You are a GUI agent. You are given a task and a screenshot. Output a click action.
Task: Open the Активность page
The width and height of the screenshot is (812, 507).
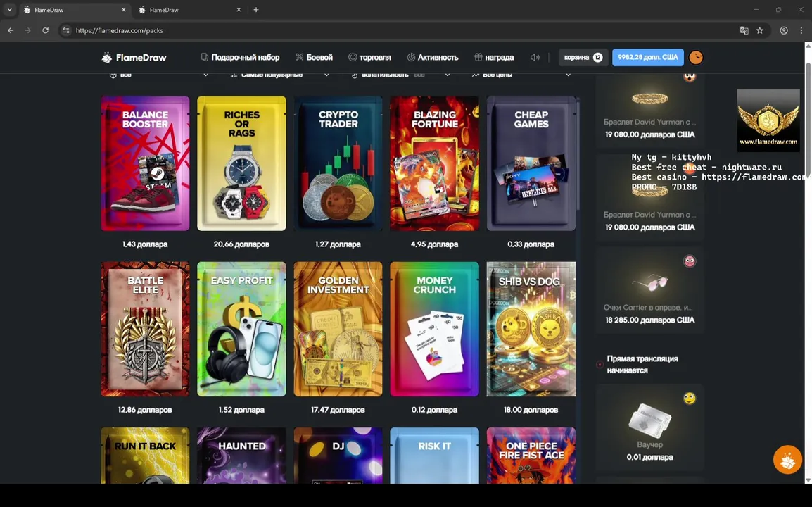coord(433,58)
